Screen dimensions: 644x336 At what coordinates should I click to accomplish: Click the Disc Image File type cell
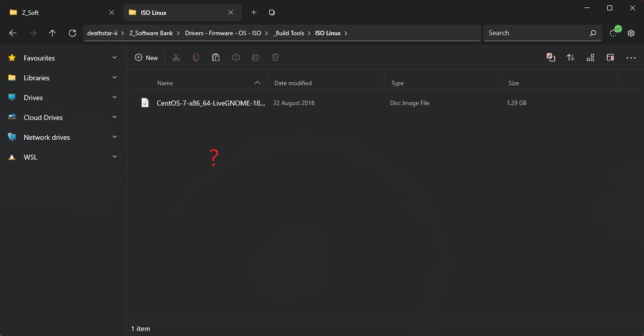(x=410, y=103)
